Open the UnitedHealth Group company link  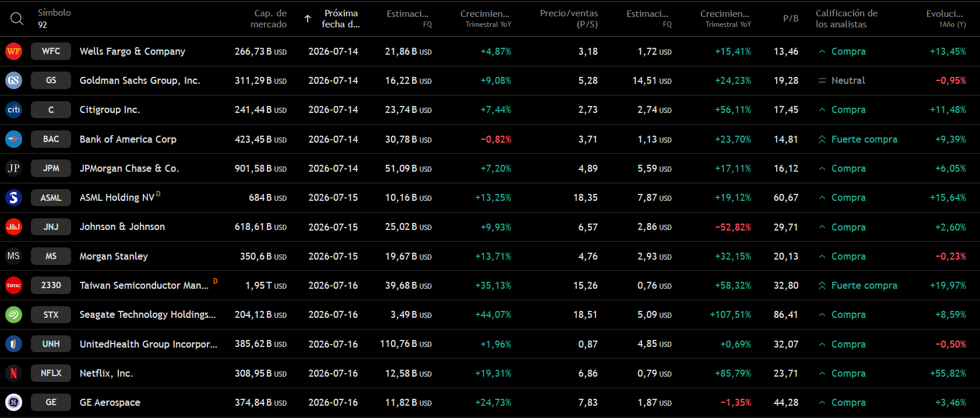tap(149, 344)
